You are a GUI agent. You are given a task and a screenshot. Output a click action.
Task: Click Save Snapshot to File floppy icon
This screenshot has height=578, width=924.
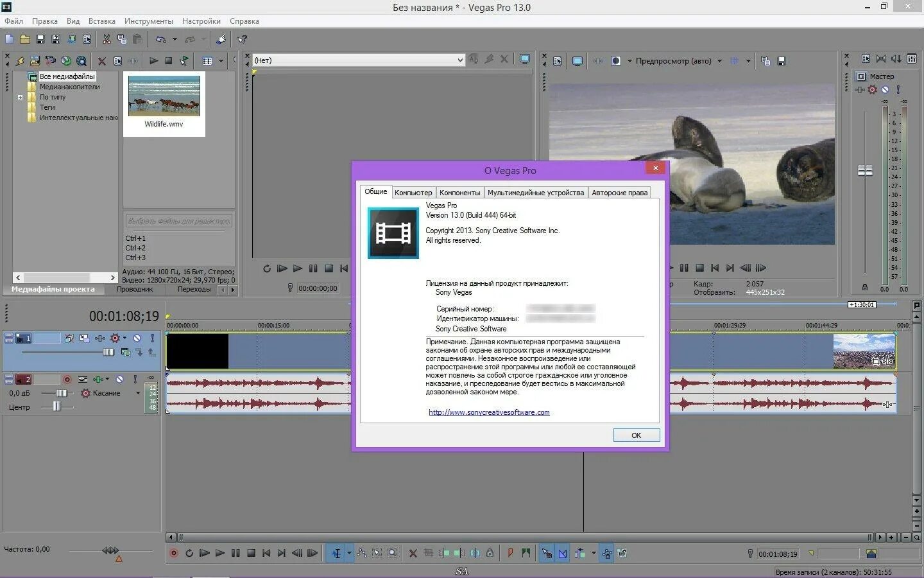click(x=782, y=61)
